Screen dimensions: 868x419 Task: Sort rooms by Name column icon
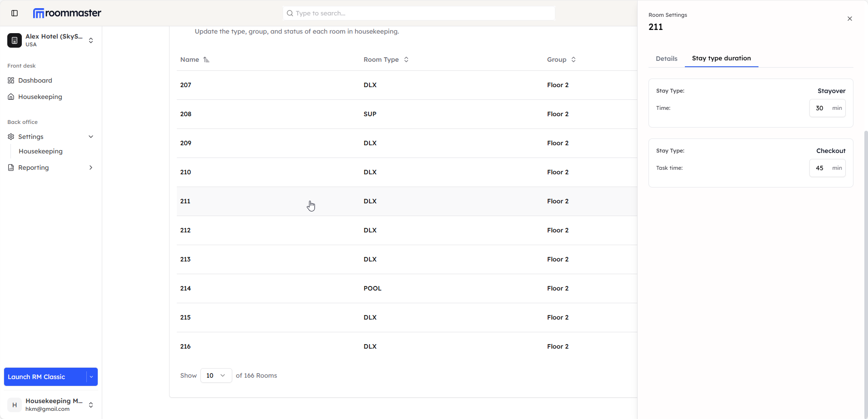206,59
